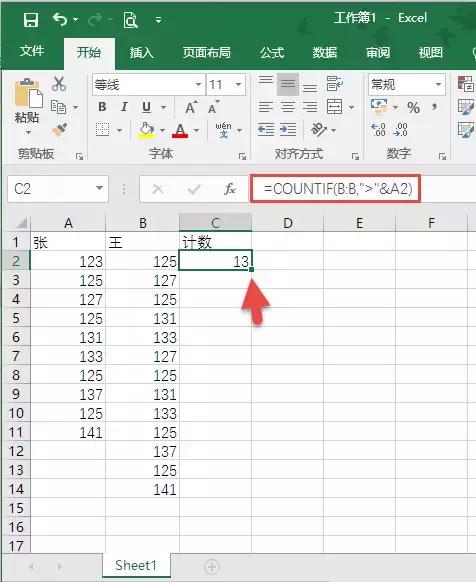The width and height of the screenshot is (476, 582).
Task: Switch to the 视图 tab
Action: [x=430, y=52]
